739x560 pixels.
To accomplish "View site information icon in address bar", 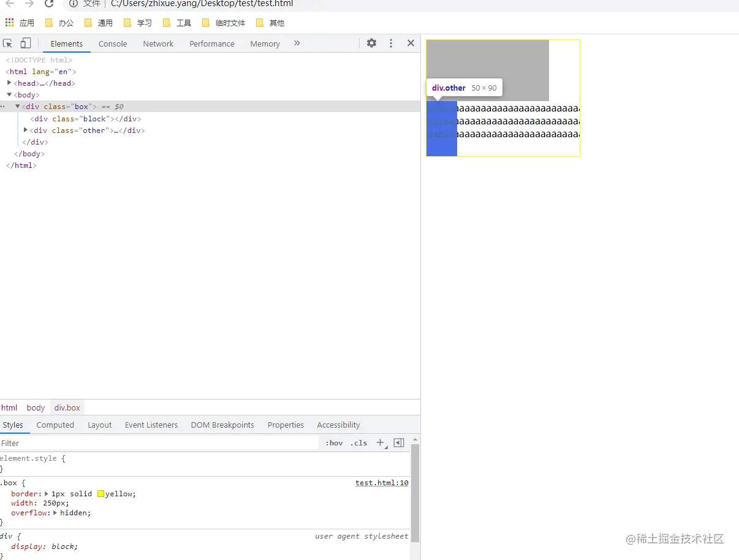I will [74, 4].
